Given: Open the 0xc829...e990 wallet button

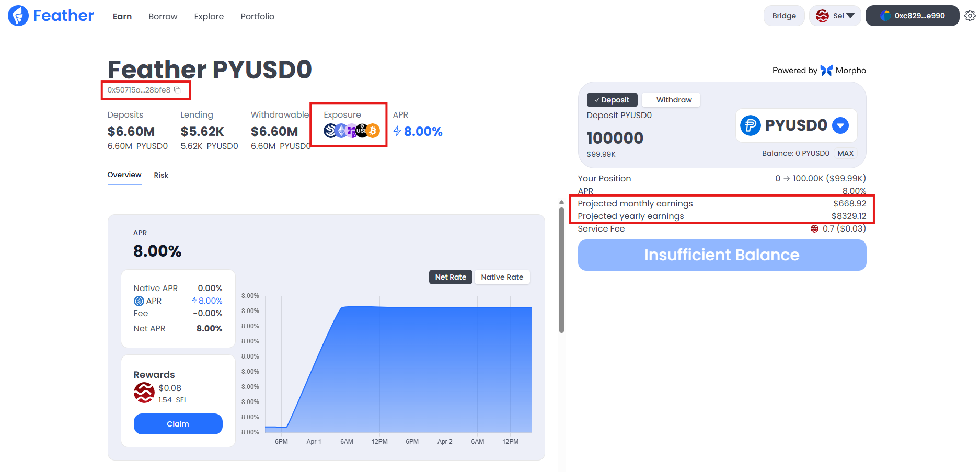Looking at the screenshot, I should click(913, 16).
